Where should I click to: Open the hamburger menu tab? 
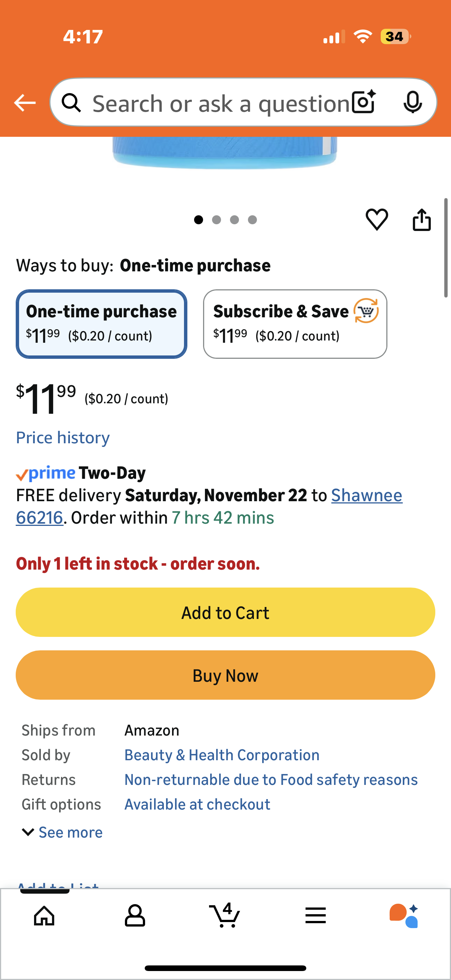pos(315,915)
